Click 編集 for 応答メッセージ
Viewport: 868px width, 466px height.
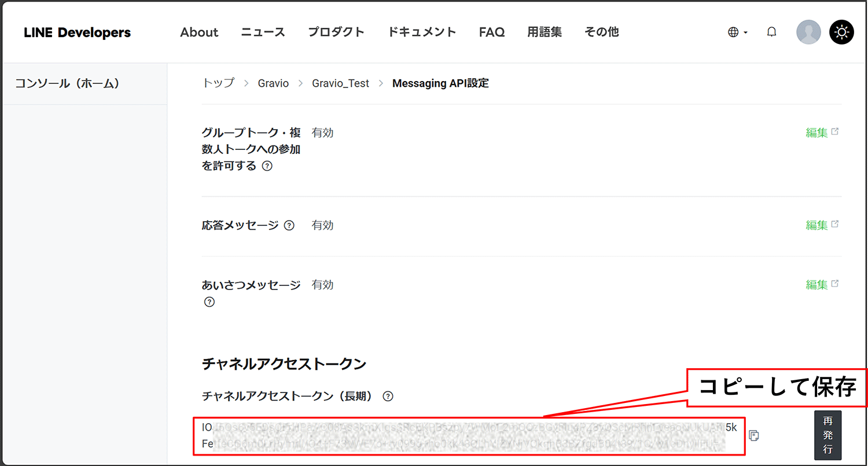click(x=822, y=225)
